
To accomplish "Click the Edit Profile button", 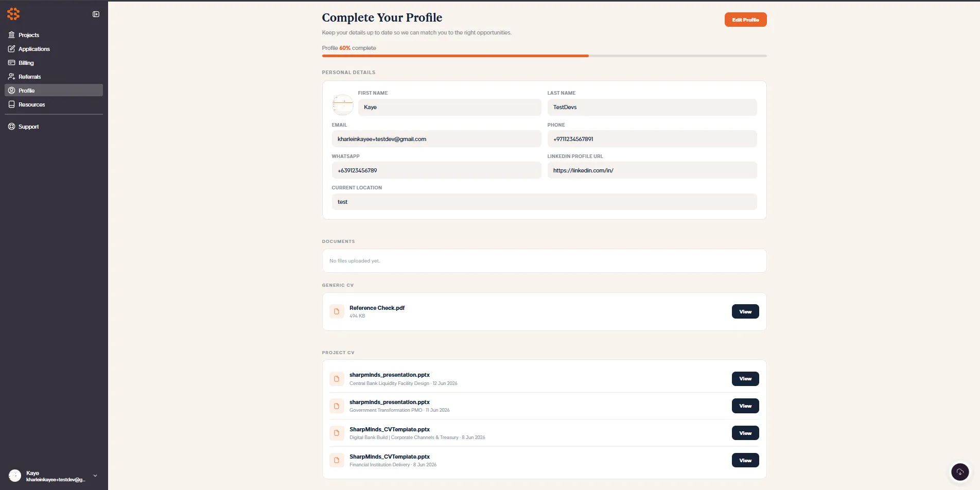I will pos(745,20).
